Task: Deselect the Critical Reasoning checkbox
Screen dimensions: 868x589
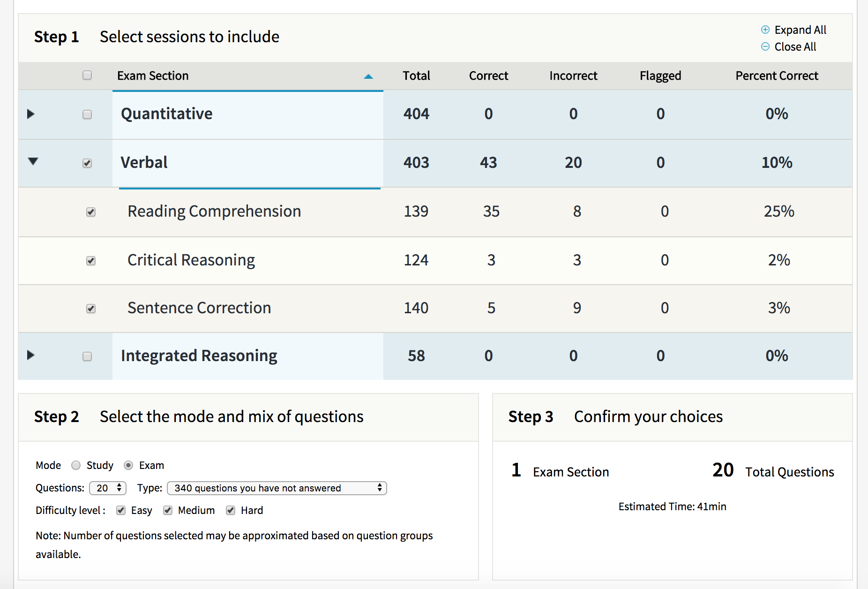Action: (91, 261)
